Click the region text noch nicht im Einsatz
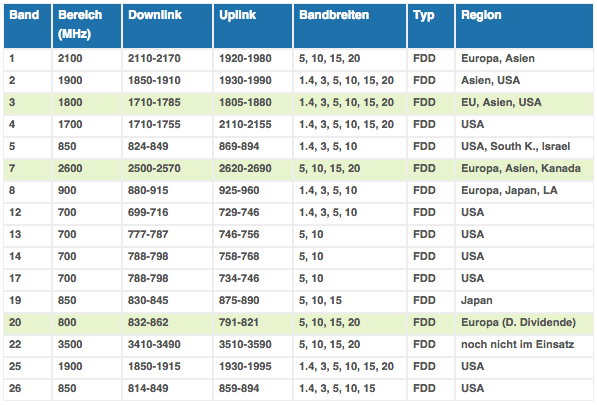This screenshot has width=597, height=405. pos(517,344)
